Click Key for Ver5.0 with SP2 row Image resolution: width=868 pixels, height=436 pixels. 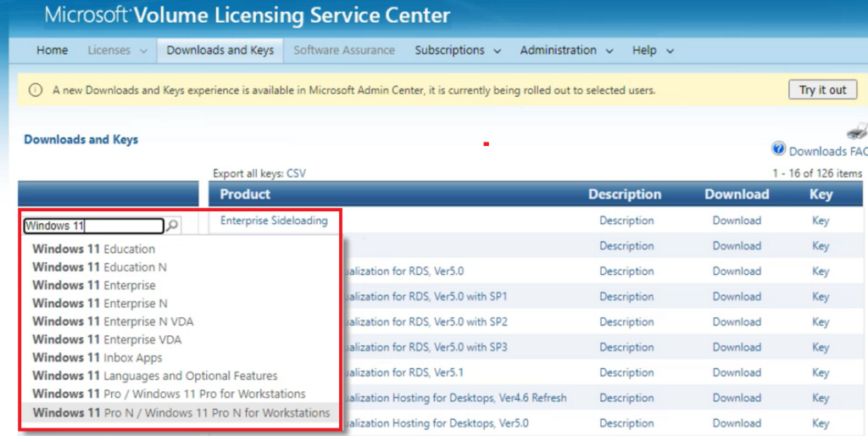pyautogui.click(x=821, y=321)
